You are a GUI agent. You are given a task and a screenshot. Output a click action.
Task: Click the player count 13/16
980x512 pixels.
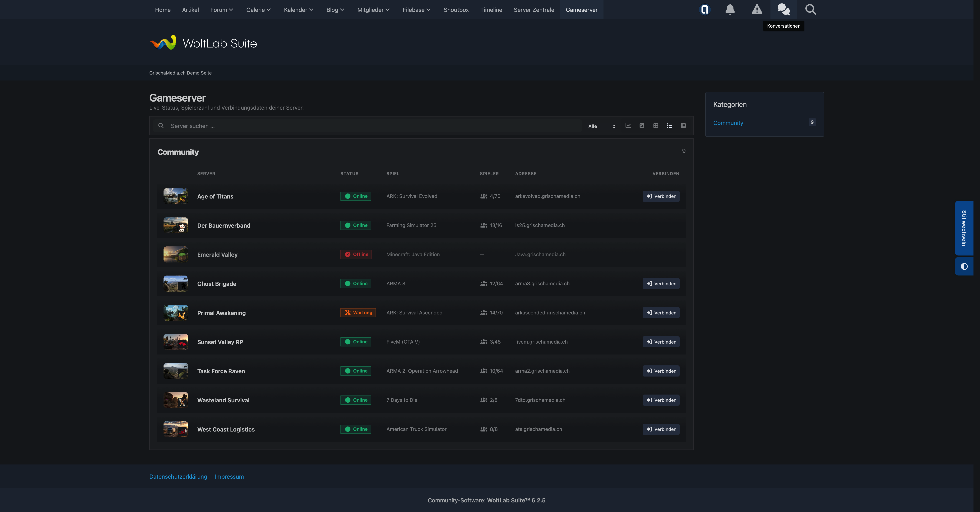[496, 226]
